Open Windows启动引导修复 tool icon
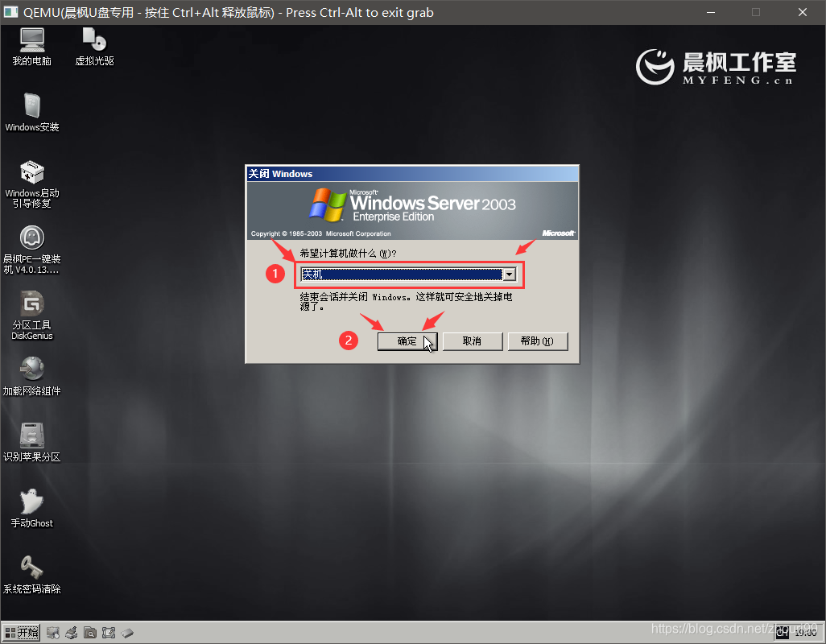 click(31, 184)
